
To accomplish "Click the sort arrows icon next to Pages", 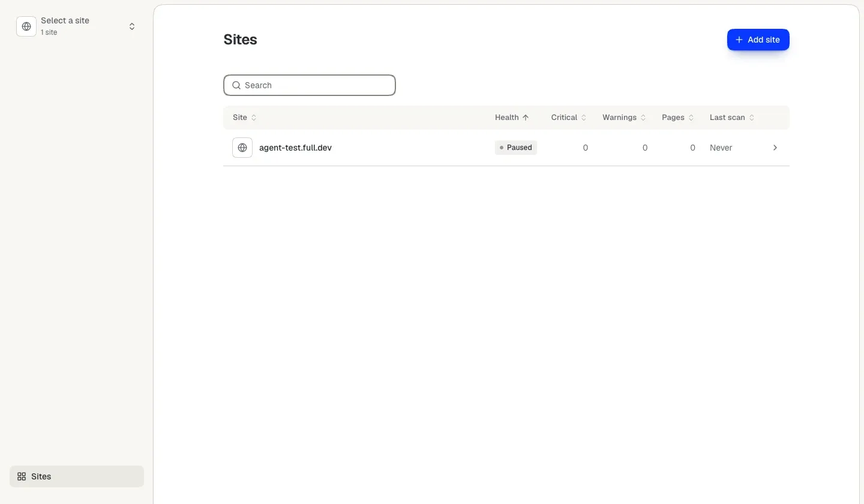I will point(691,118).
